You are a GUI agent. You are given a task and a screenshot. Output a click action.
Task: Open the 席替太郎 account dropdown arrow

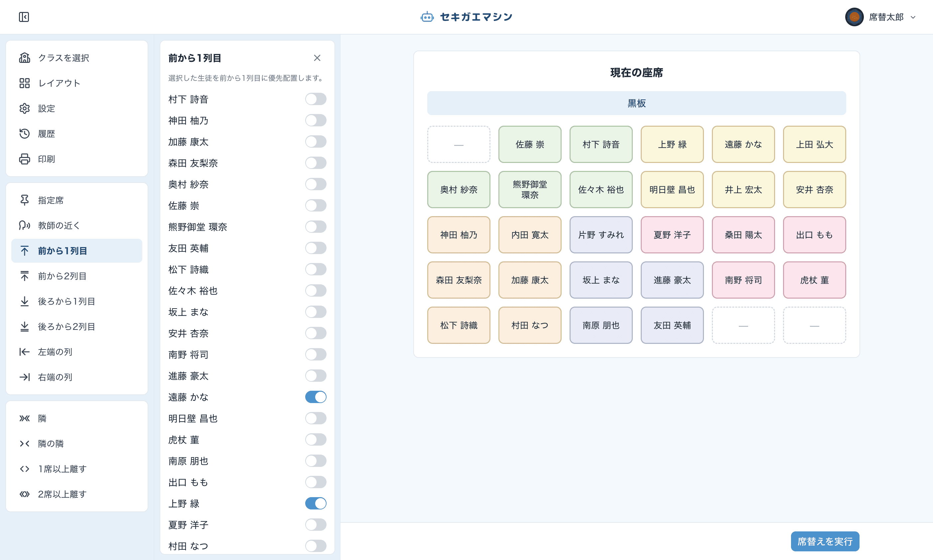[913, 17]
